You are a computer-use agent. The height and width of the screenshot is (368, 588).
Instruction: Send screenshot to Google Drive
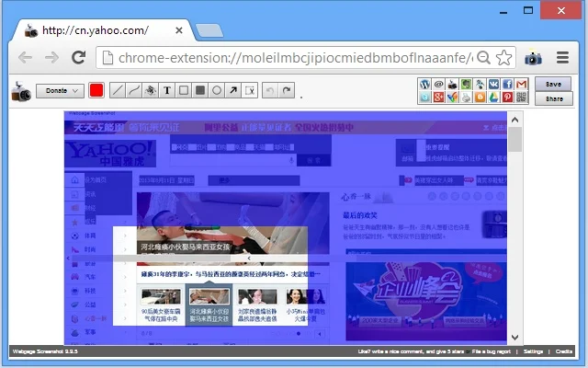(493, 98)
